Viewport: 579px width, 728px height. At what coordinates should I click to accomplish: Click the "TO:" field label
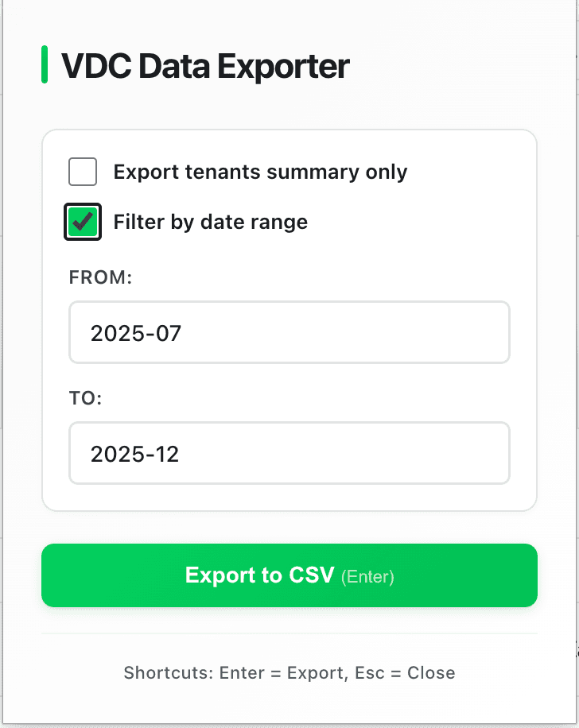[86, 398]
